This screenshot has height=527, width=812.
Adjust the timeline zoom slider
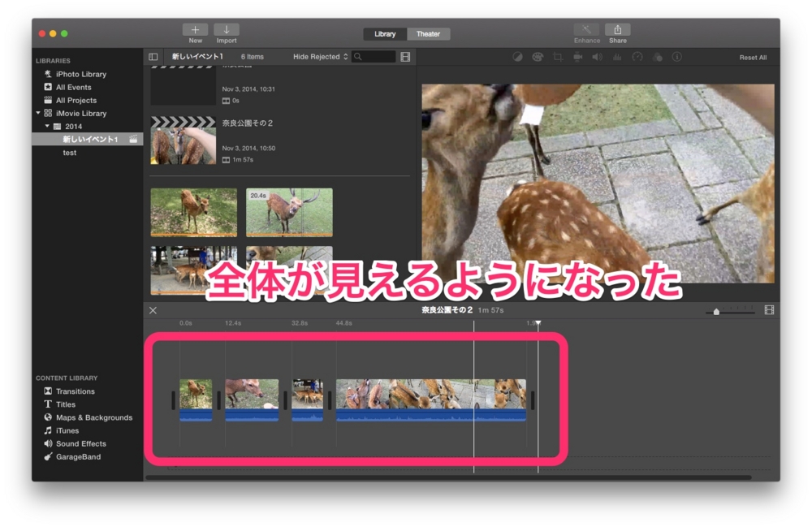pos(718,311)
